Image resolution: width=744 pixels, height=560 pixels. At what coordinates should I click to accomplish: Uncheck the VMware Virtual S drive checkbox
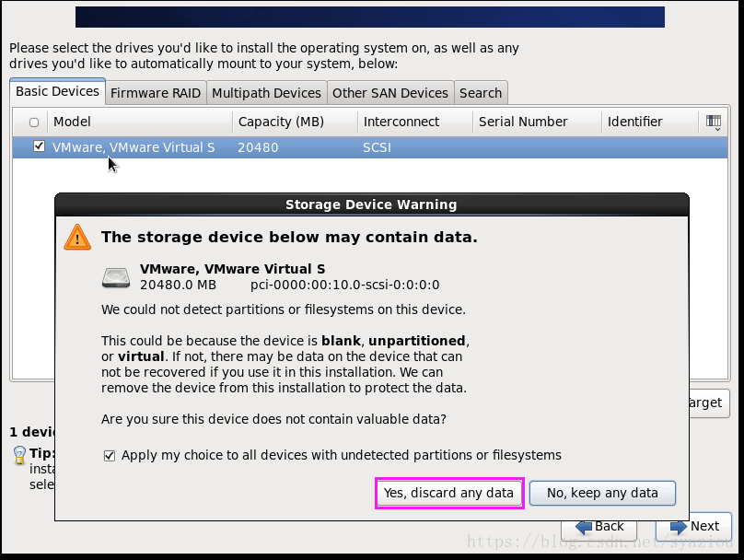coord(40,146)
